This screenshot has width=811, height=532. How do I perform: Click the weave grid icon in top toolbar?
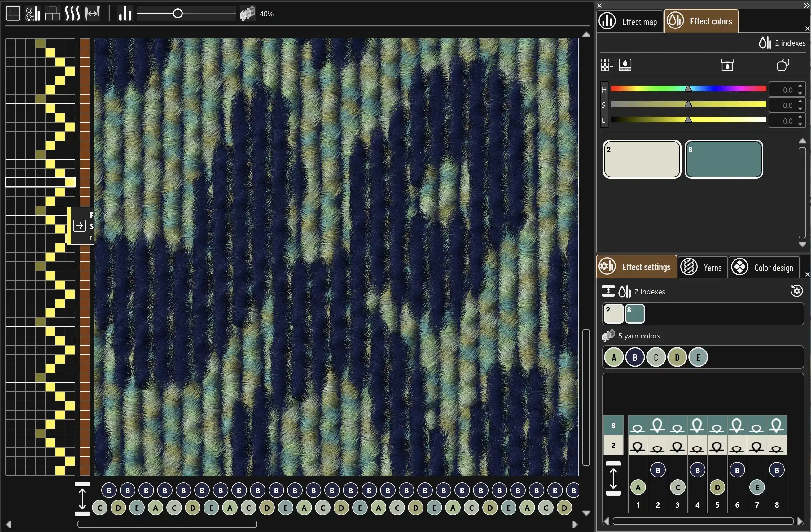point(13,14)
